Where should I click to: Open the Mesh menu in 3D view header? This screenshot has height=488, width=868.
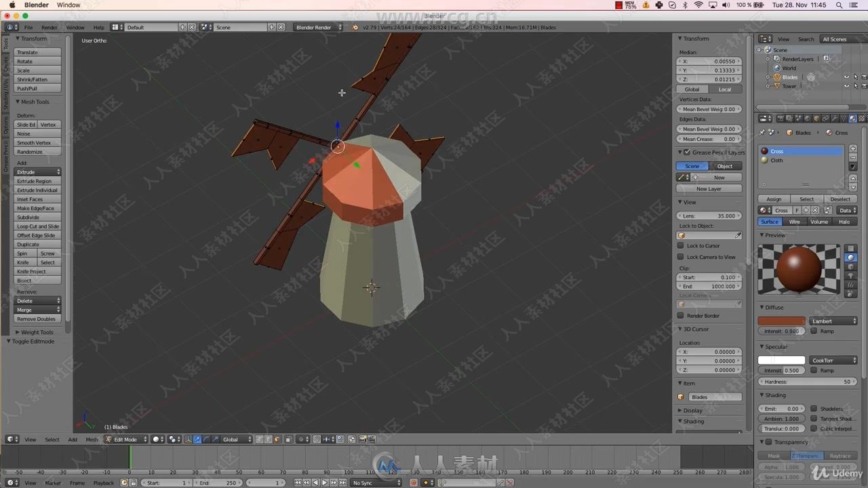pos(92,439)
